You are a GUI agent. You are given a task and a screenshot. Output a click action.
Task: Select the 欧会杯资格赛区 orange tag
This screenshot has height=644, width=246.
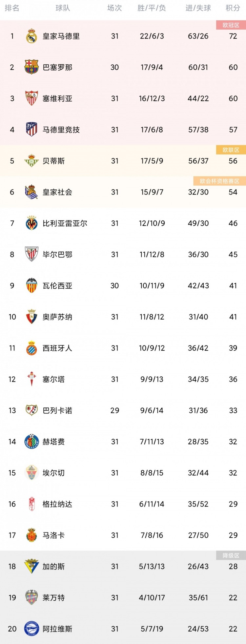tap(220, 181)
